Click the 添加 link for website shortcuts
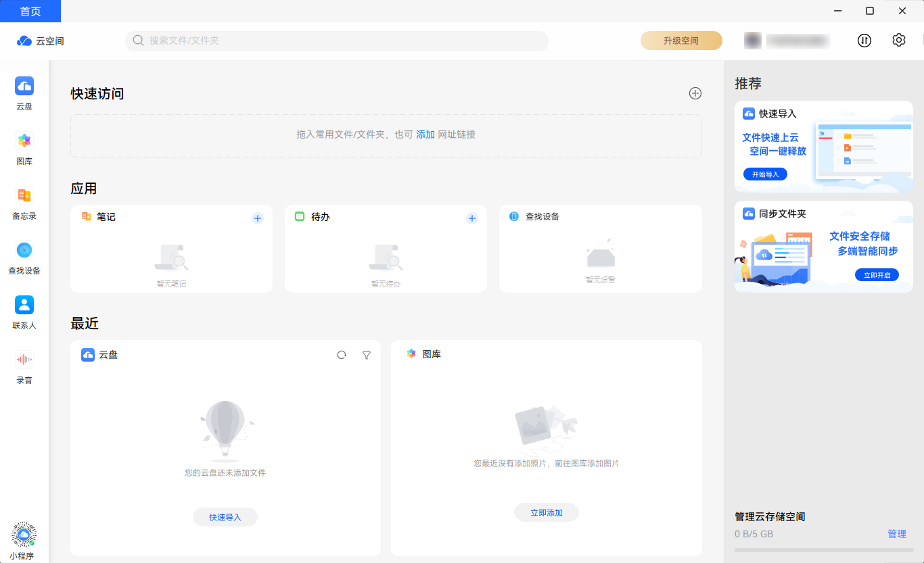The width and height of the screenshot is (924, 563). [425, 134]
